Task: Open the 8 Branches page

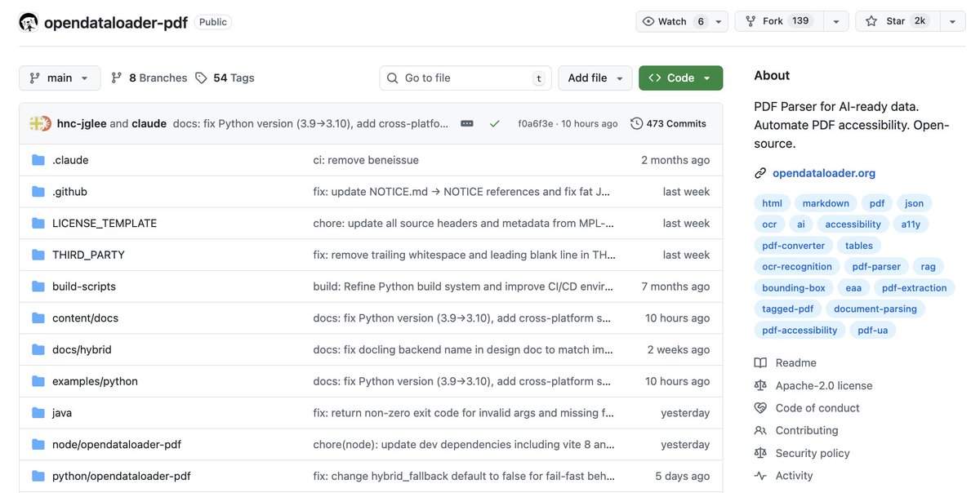Action: tap(149, 78)
